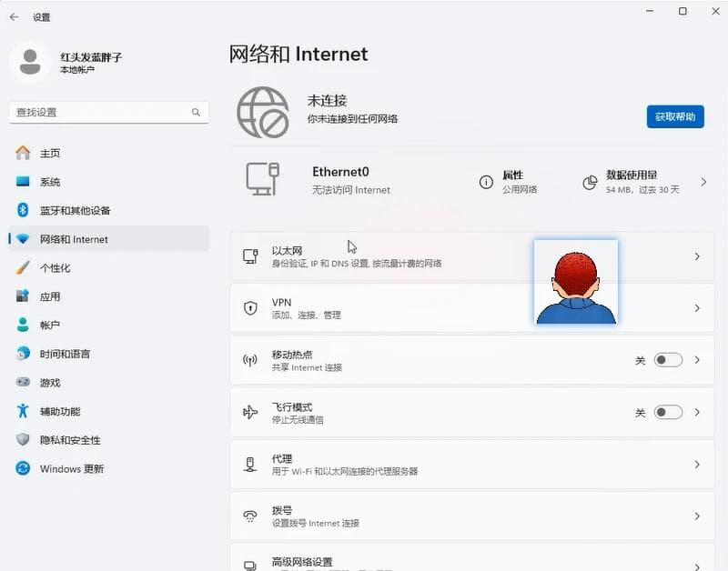Click the Ethernet (以太网) row icon
Screen dimensions: 728x571
point(251,256)
